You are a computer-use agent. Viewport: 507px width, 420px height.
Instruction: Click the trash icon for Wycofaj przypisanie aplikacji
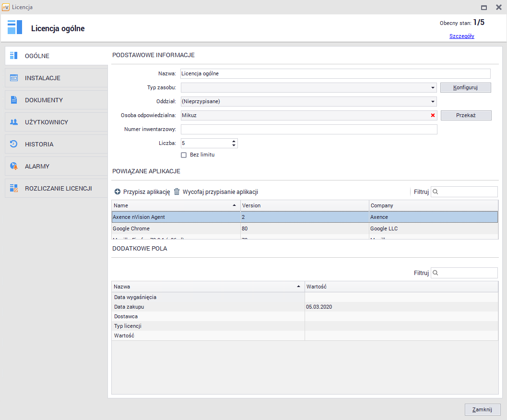(x=177, y=192)
